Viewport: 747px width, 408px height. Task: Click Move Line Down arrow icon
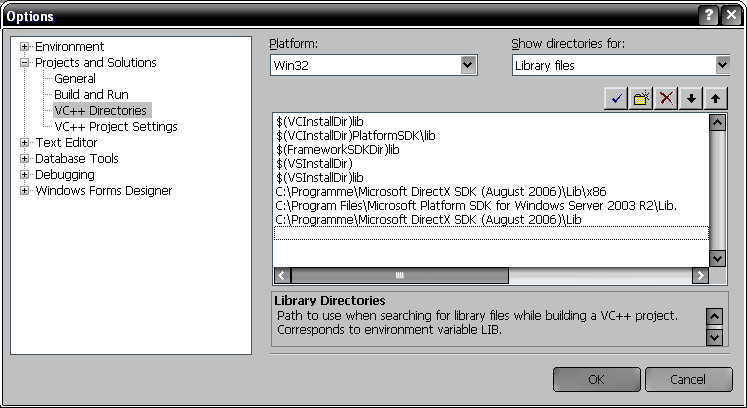pos(691,98)
